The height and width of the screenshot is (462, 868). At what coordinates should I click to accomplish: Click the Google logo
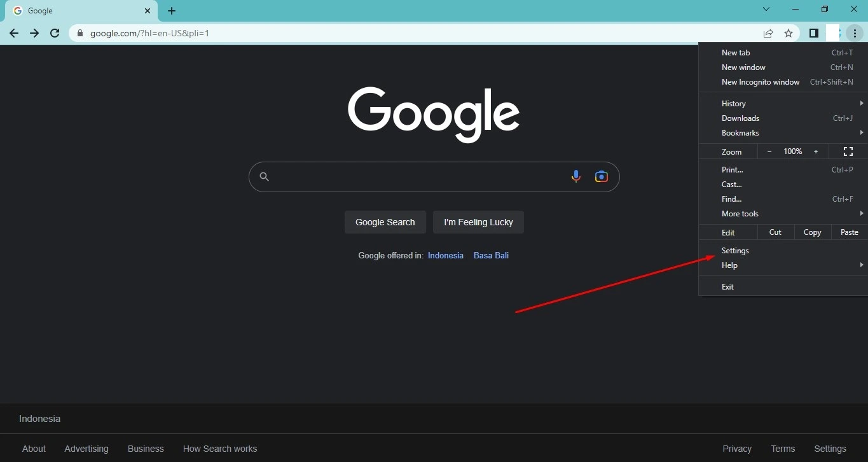point(434,115)
